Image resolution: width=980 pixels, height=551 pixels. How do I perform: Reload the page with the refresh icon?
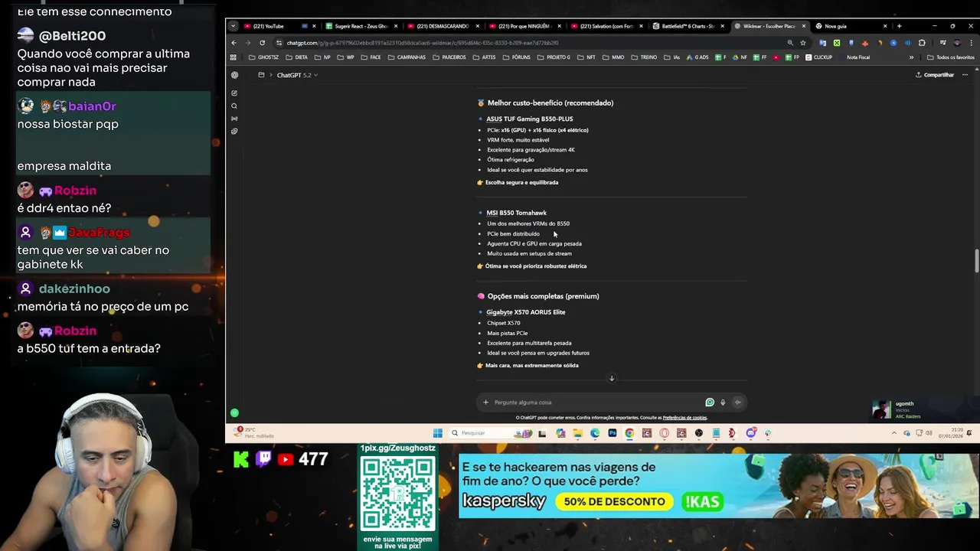click(262, 43)
